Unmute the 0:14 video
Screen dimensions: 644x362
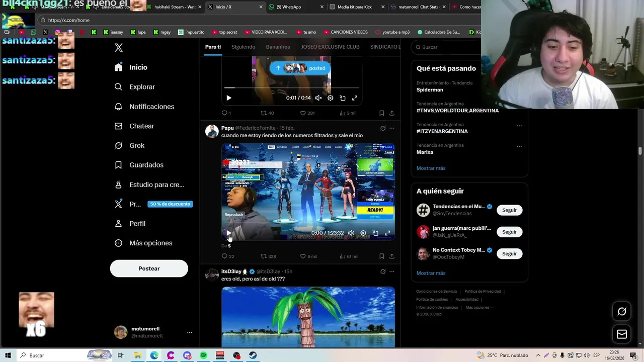(318, 98)
